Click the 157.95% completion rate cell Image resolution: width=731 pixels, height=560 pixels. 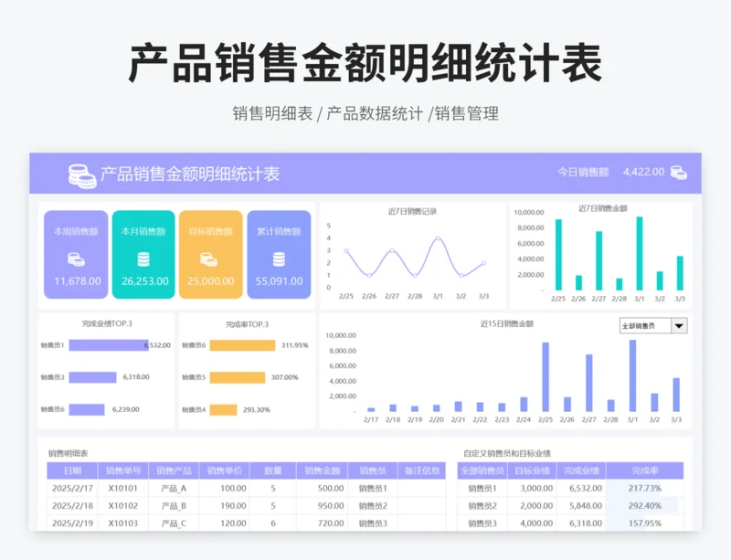pyautogui.click(x=645, y=523)
